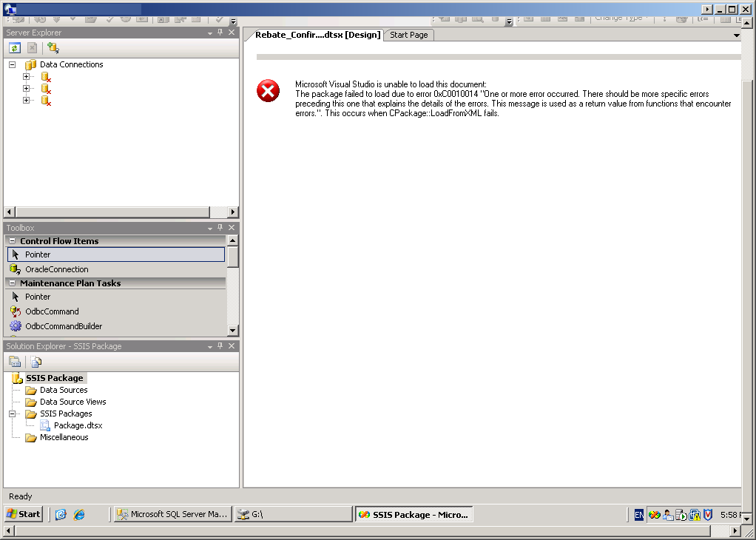Switch to Microsoft SQL Server Management Studio taskbar button
The height and width of the screenshot is (540, 756).
pos(172,514)
